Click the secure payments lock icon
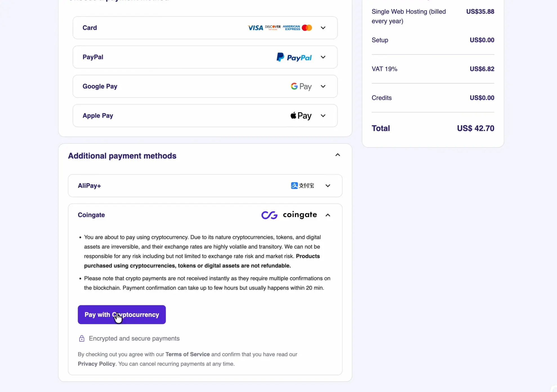This screenshot has width=557, height=392. pos(82,339)
